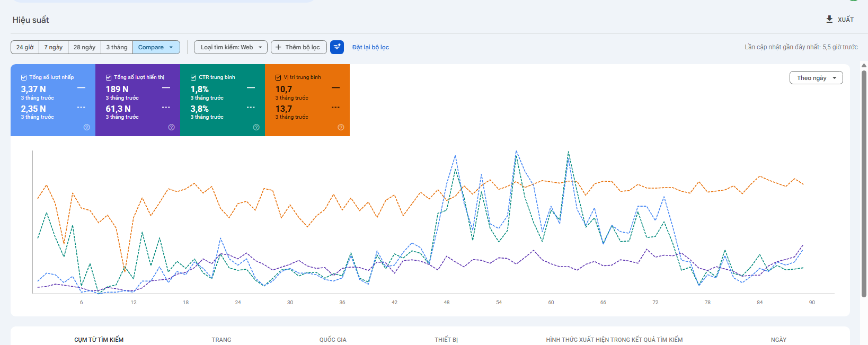This screenshot has width=868, height=345.
Task: Click x-axis label 48 on chart
Action: pyautogui.click(x=447, y=302)
